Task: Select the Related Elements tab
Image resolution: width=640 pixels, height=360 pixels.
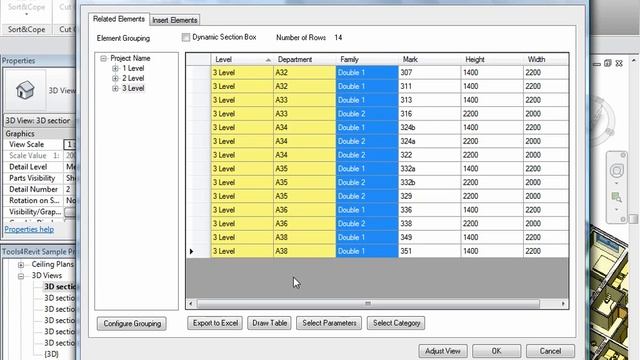Action: pos(118,19)
